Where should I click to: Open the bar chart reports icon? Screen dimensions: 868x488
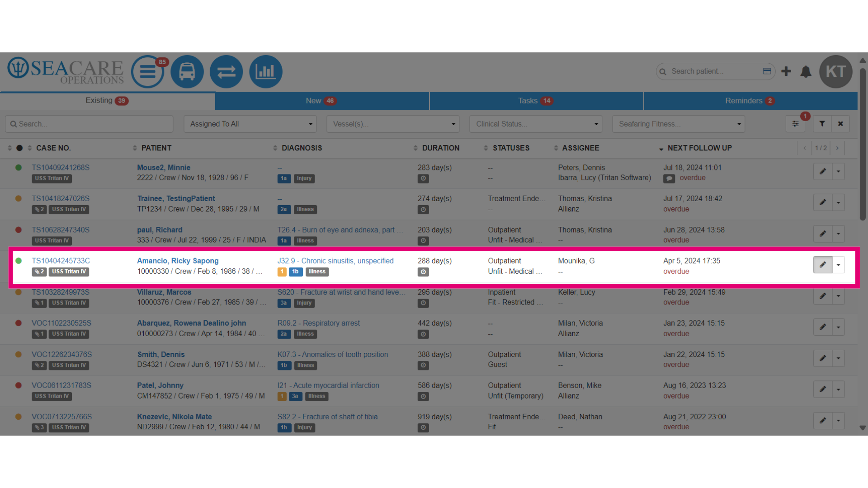coord(266,71)
